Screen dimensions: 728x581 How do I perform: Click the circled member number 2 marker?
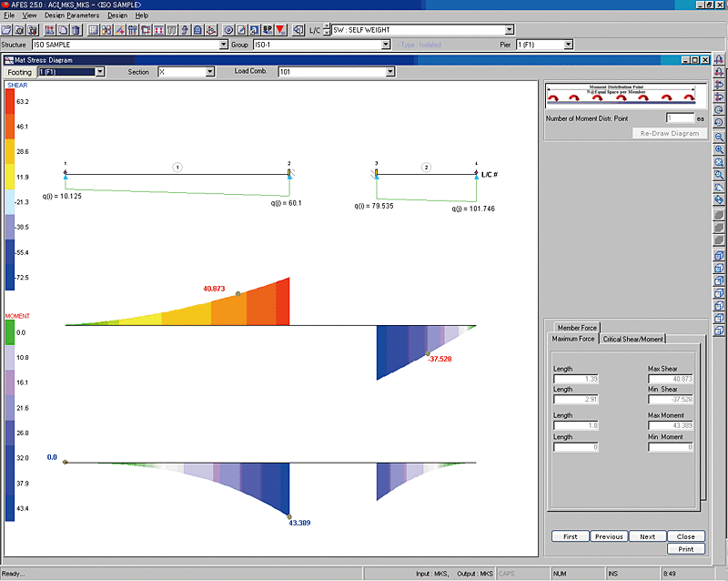point(426,168)
